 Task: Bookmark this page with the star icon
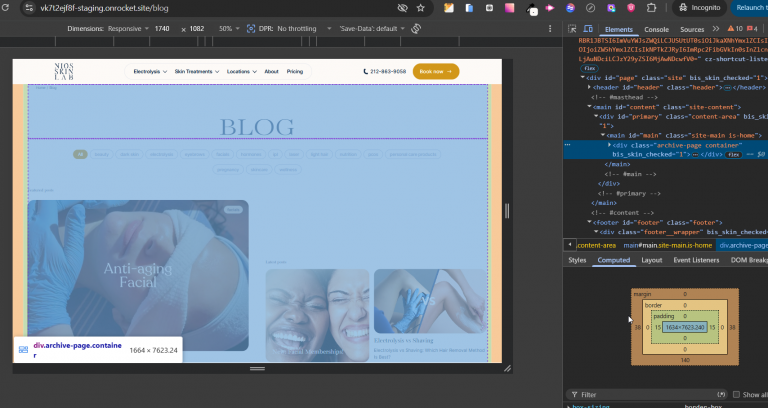pyautogui.click(x=420, y=8)
